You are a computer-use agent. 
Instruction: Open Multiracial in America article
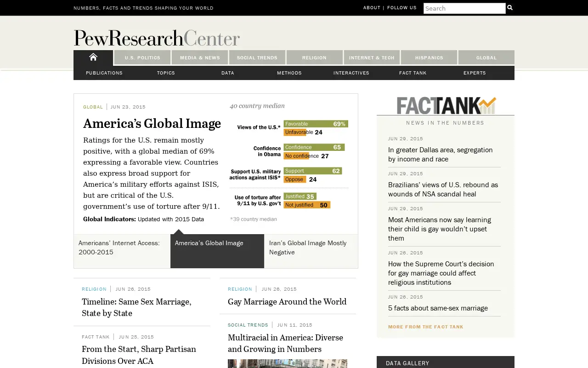point(285,343)
